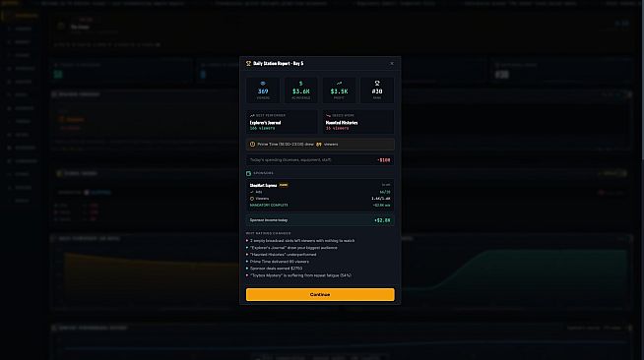The height and width of the screenshot is (360, 644).
Task: Click the +$2.8K sponsor income amount
Action: (x=382, y=220)
